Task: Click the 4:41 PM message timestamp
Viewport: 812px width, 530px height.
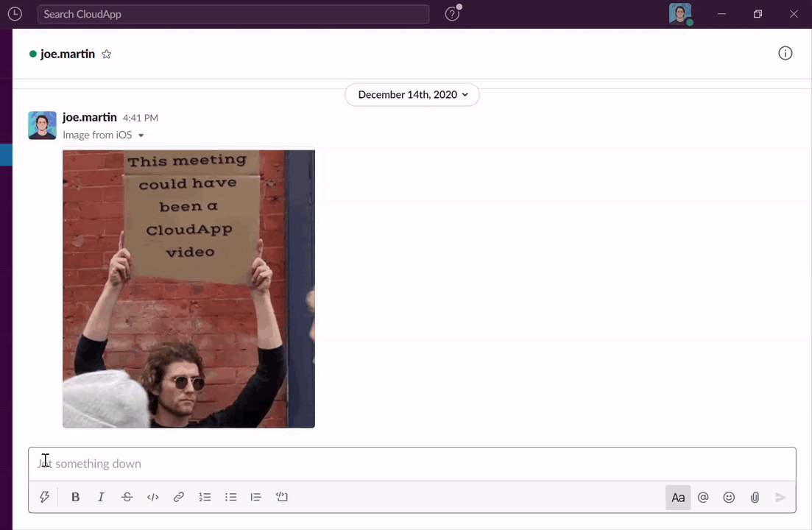Action: pos(141,118)
